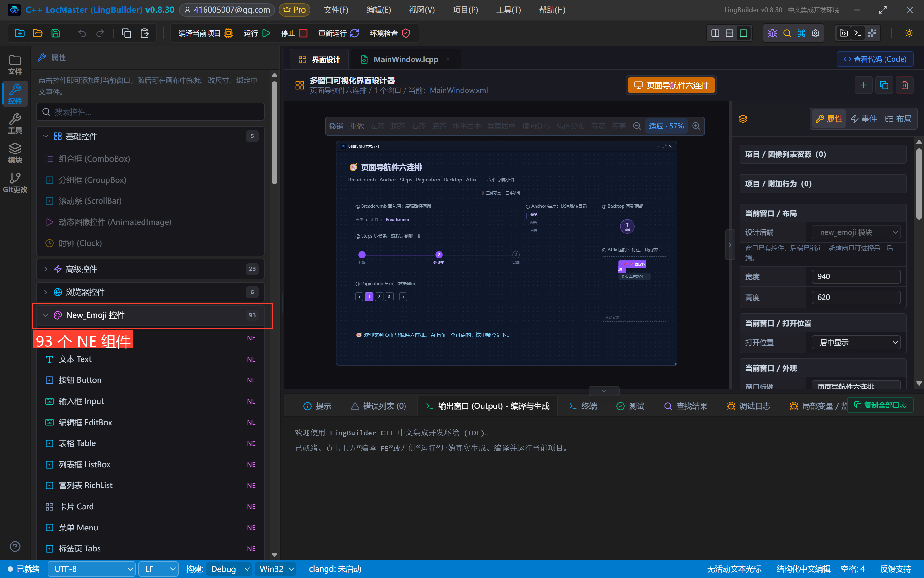
Task: Click the help question mark icon
Action: tap(15, 546)
